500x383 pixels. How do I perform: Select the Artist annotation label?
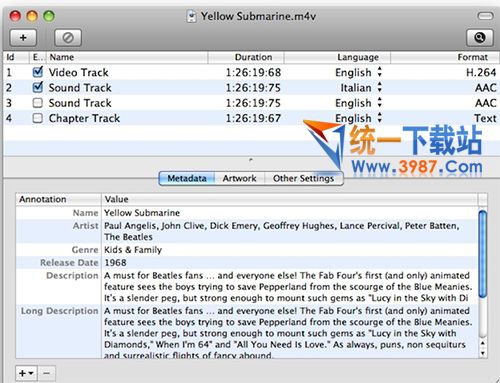click(x=86, y=226)
